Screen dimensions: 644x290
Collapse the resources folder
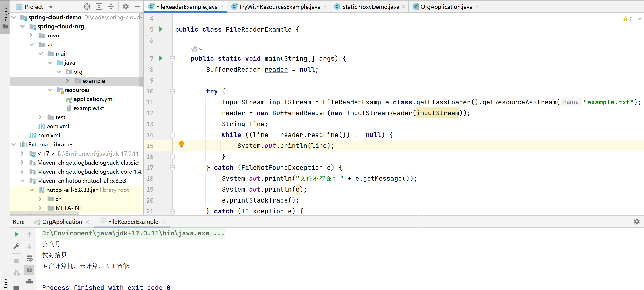point(50,90)
